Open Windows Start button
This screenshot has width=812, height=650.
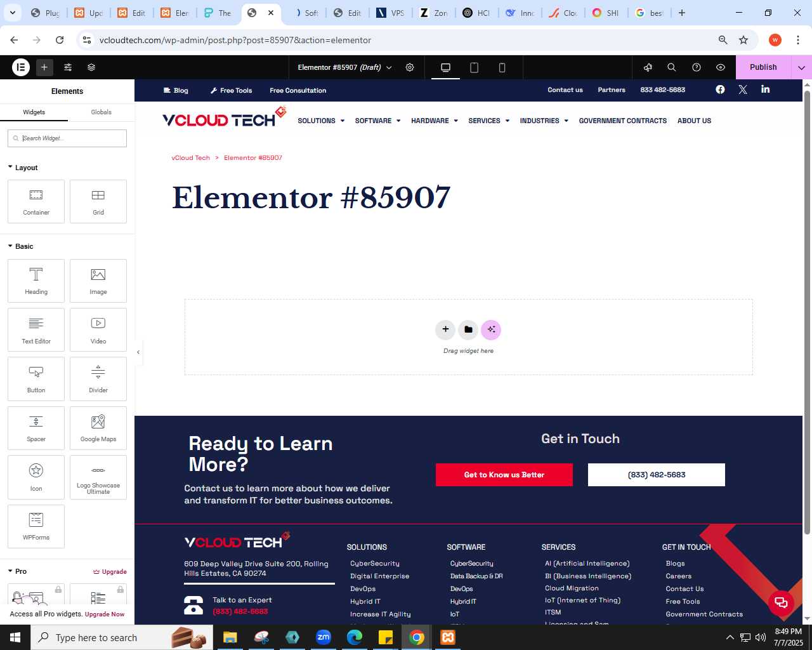click(x=15, y=637)
